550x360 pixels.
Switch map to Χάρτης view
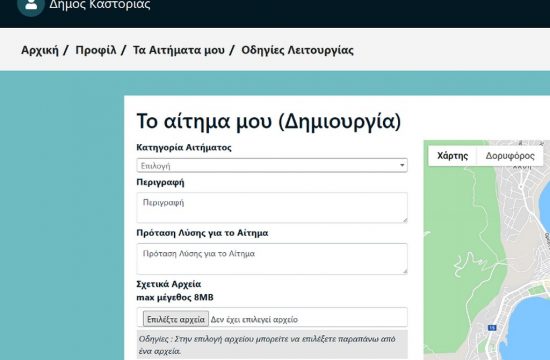(x=452, y=156)
